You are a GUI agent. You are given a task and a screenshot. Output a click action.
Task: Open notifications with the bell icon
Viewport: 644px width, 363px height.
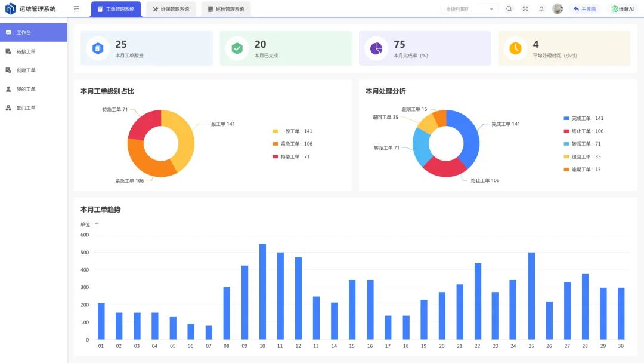pyautogui.click(x=541, y=8)
